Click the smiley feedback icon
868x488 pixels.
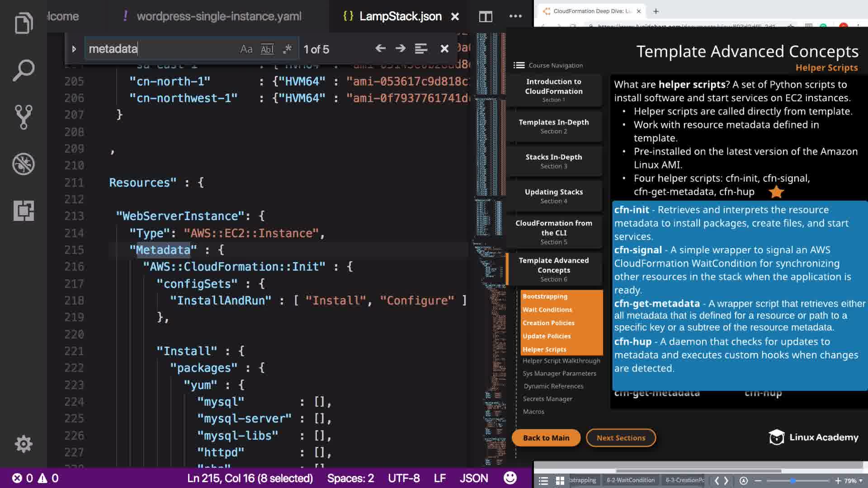point(510,478)
